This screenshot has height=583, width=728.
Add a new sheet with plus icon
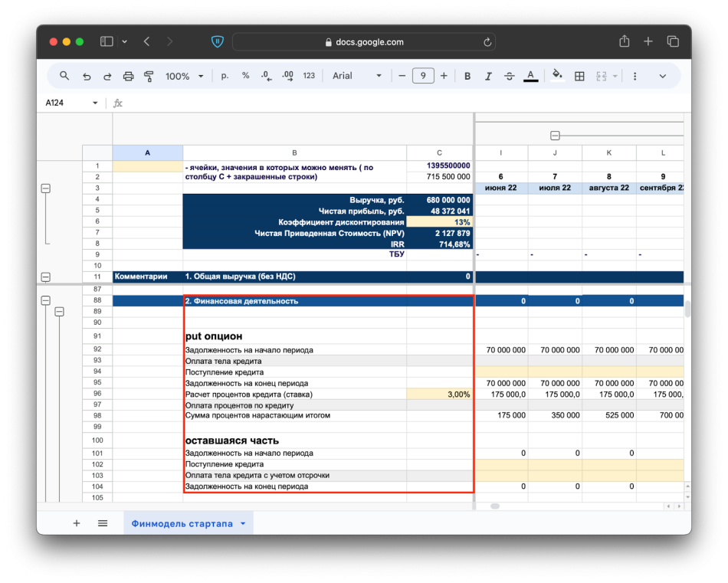(77, 523)
